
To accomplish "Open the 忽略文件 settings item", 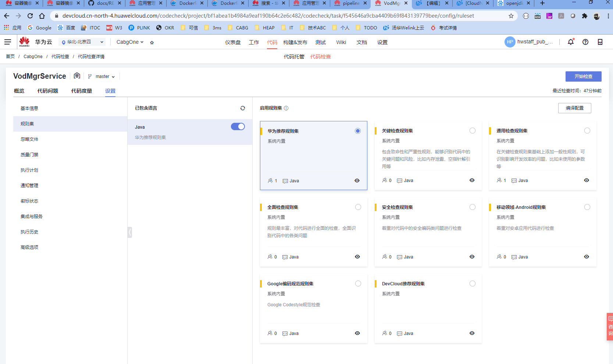I will click(x=70, y=139).
